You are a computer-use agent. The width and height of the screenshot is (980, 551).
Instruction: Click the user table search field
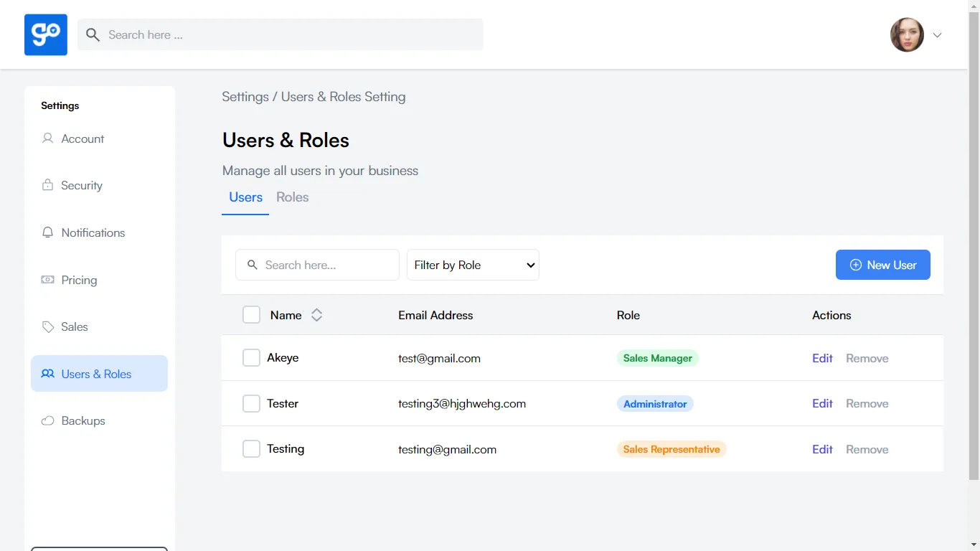click(x=317, y=265)
